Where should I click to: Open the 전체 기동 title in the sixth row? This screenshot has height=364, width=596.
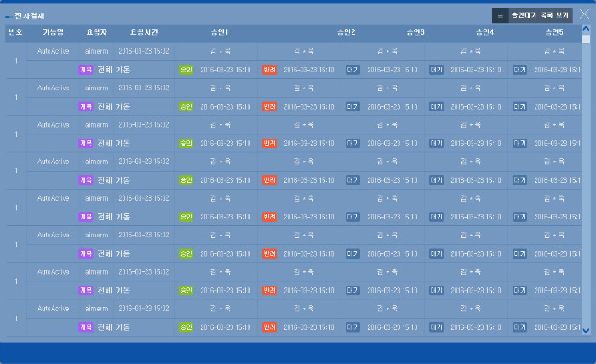pos(113,254)
